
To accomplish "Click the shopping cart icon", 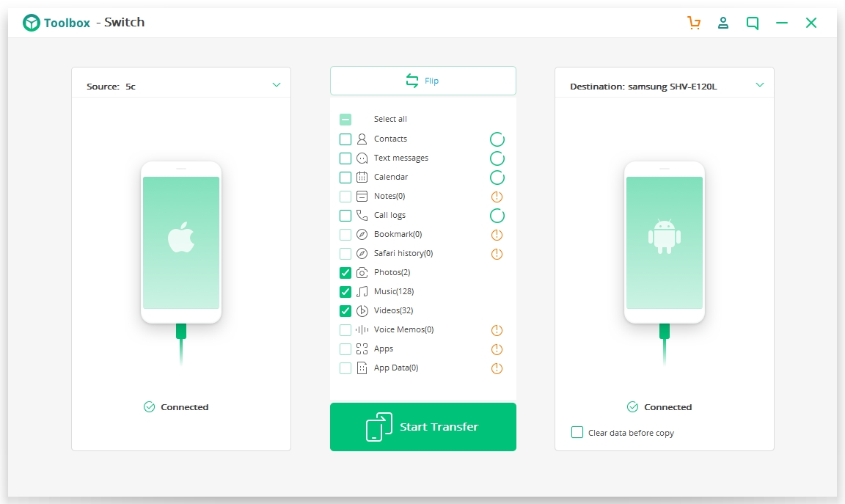I will tap(694, 23).
